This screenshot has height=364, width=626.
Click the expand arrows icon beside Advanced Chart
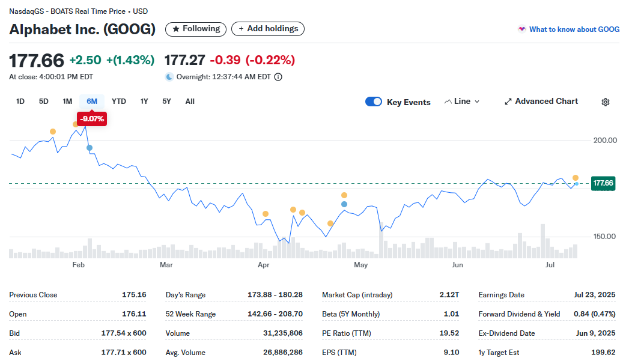point(508,102)
